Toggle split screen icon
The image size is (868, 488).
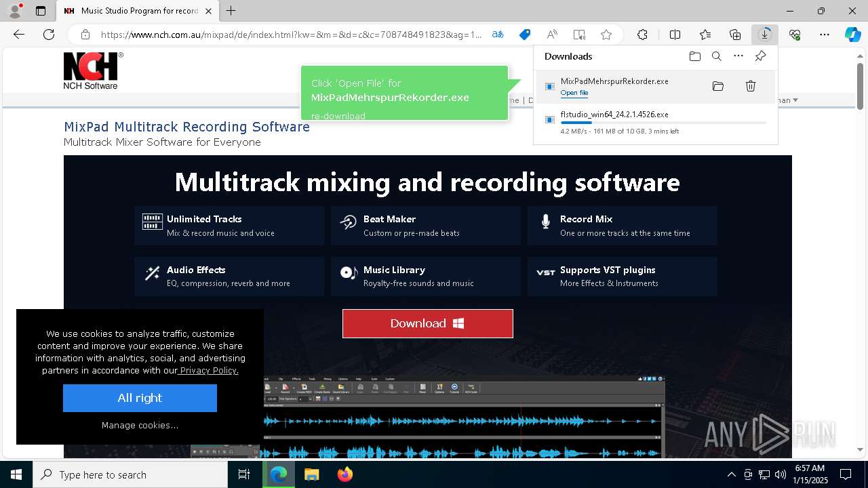pyautogui.click(x=675, y=35)
